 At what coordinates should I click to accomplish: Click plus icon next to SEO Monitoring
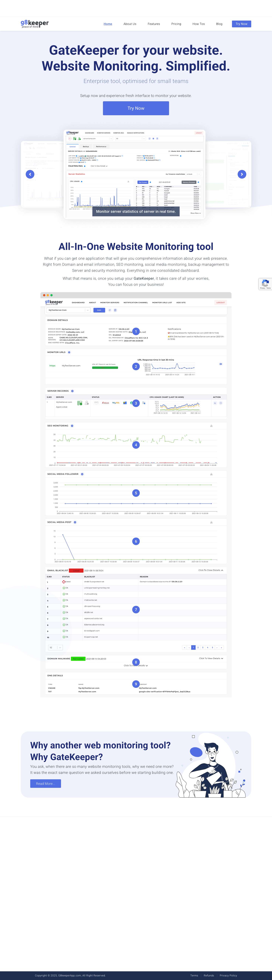(72, 426)
